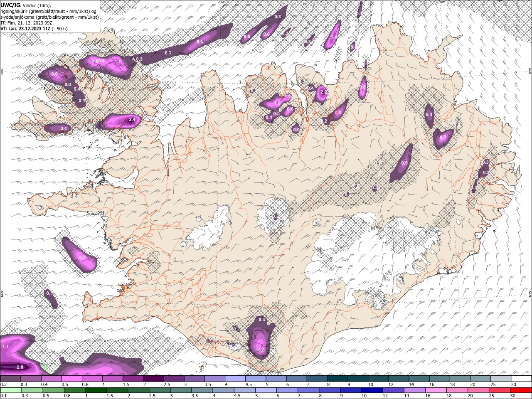
Task: Select the 2.2 precipitation value on the map
Action: coord(323,92)
